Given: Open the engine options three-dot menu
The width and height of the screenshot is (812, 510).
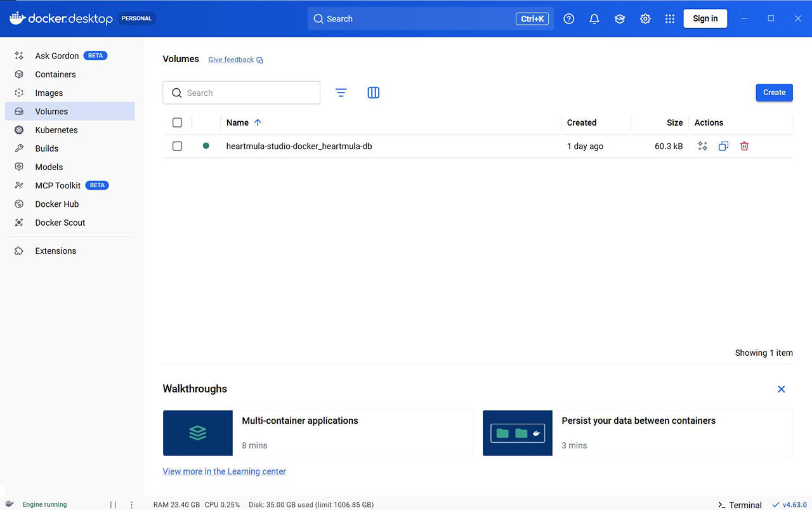Looking at the screenshot, I should (x=131, y=505).
